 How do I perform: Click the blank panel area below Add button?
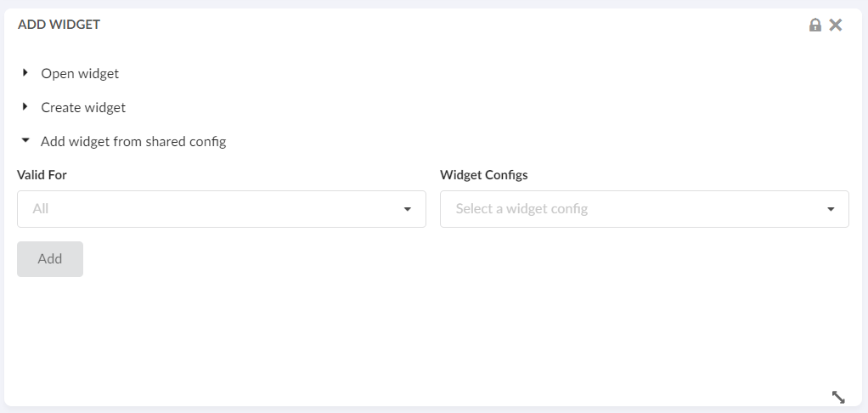[340, 340]
